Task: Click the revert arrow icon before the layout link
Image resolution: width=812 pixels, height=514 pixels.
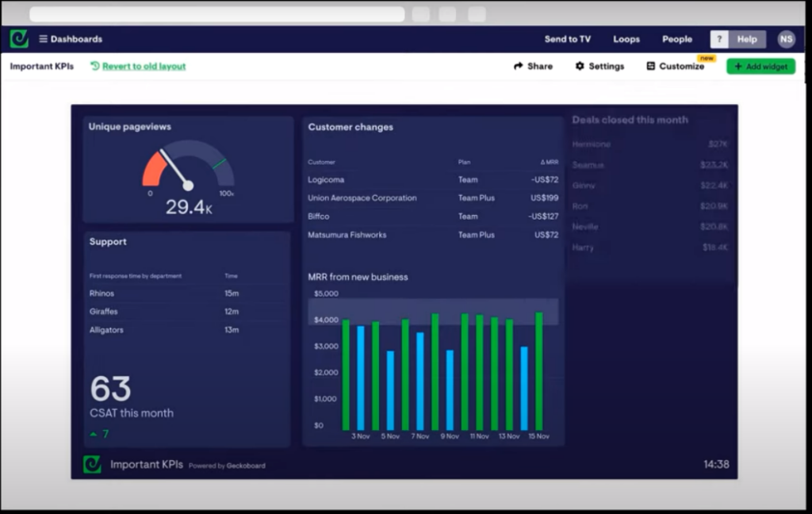Action: [94, 67]
